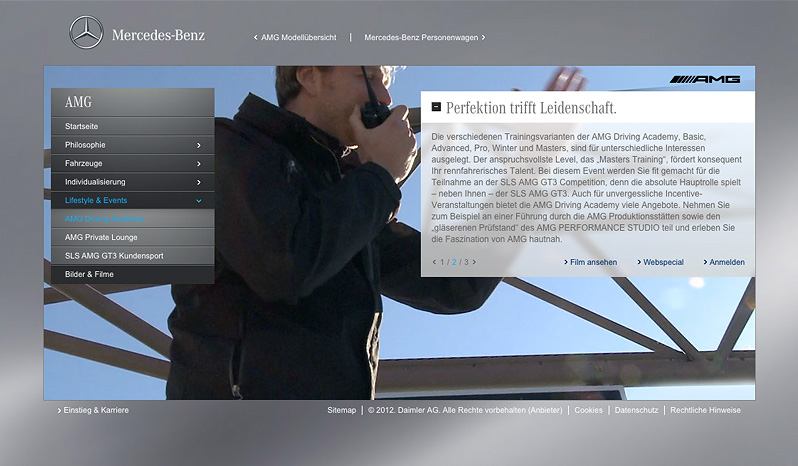Select the AMG Driving Academy submenu entry
Screen dimensions: 798x466
(132, 219)
